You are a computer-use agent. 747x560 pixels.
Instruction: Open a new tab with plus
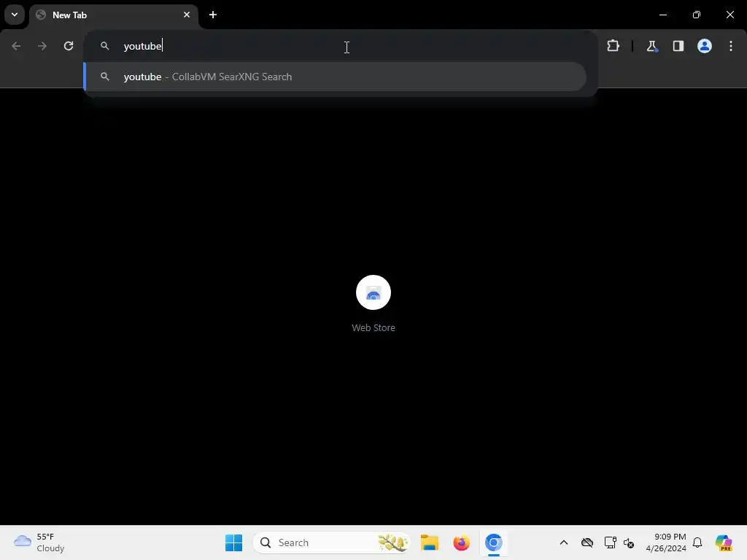pyautogui.click(x=213, y=15)
